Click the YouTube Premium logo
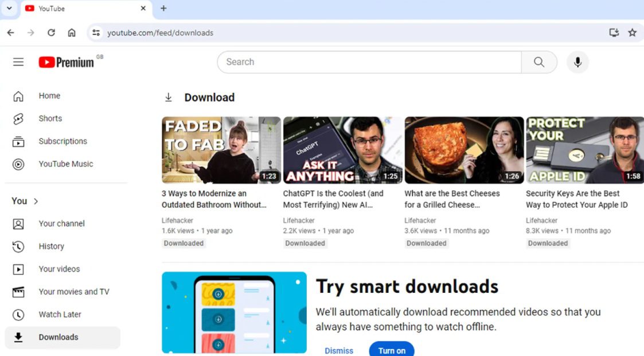The height and width of the screenshot is (356, 644). (67, 62)
